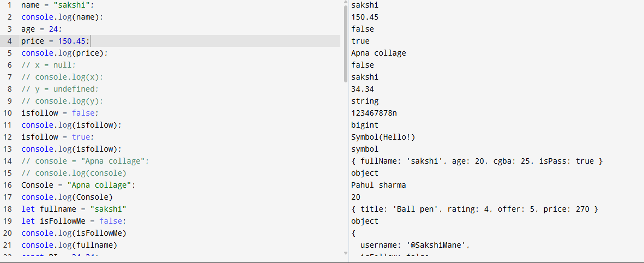
Task: Click commented line // console.log(console)
Action: pos(74,172)
